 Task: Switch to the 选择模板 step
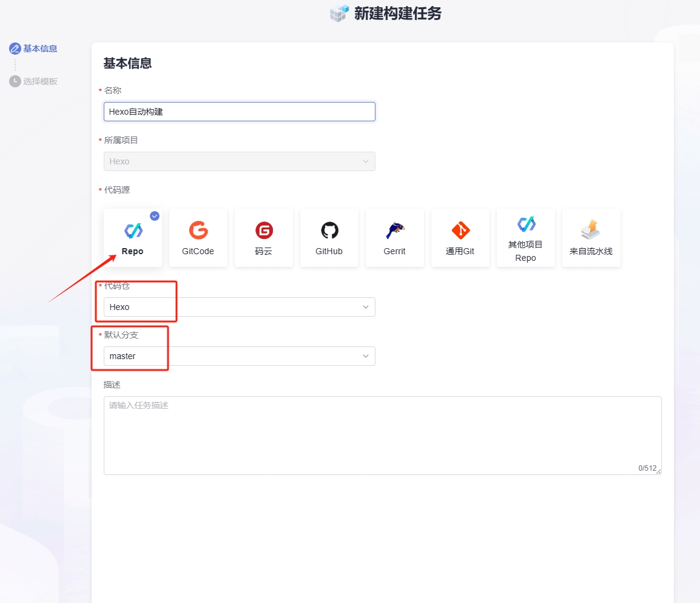[x=40, y=81]
